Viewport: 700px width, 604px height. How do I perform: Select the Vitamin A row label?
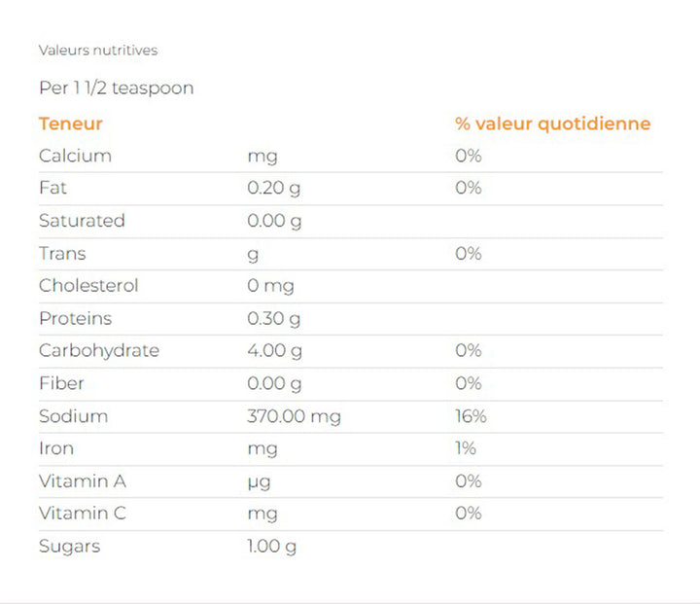(82, 481)
